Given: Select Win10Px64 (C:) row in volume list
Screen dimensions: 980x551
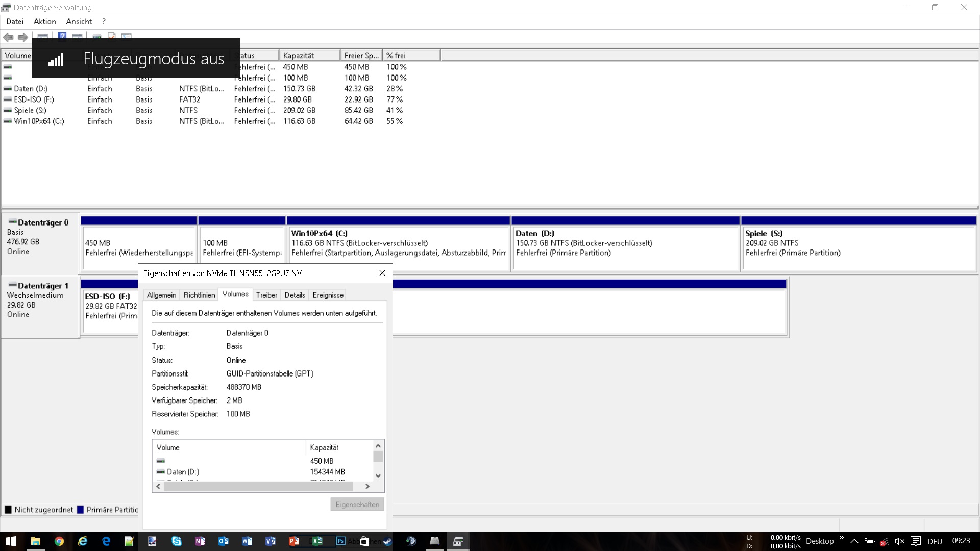Looking at the screenshot, I should (x=204, y=121).
